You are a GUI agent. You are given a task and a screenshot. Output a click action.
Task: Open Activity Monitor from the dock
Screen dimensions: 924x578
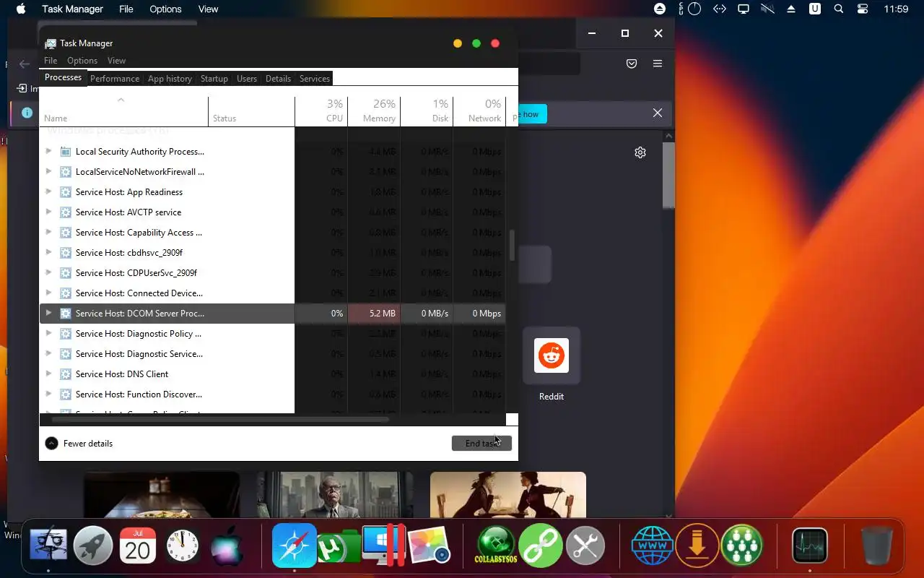click(x=809, y=545)
